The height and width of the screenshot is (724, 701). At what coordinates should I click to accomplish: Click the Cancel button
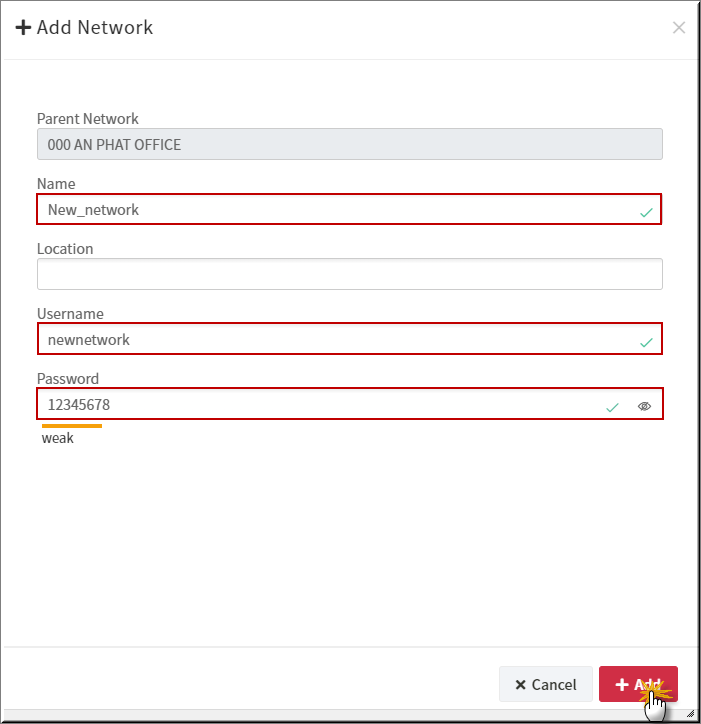tap(545, 684)
